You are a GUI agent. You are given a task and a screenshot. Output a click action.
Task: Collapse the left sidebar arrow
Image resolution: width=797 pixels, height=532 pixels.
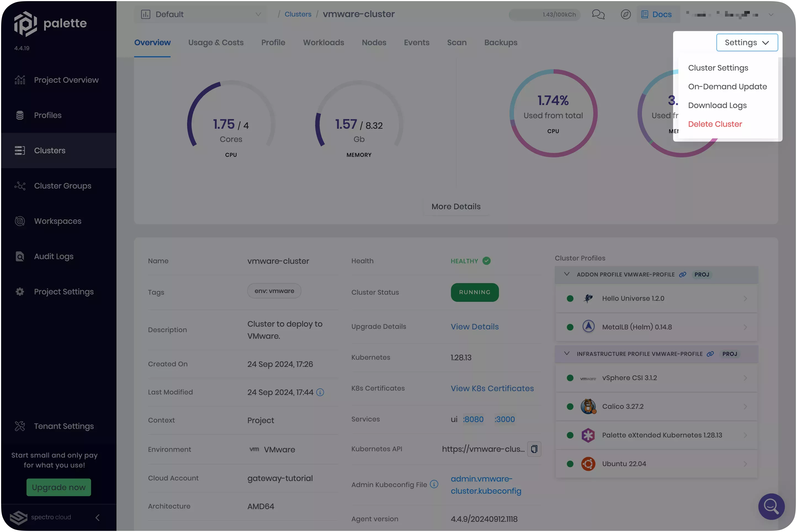point(97,517)
